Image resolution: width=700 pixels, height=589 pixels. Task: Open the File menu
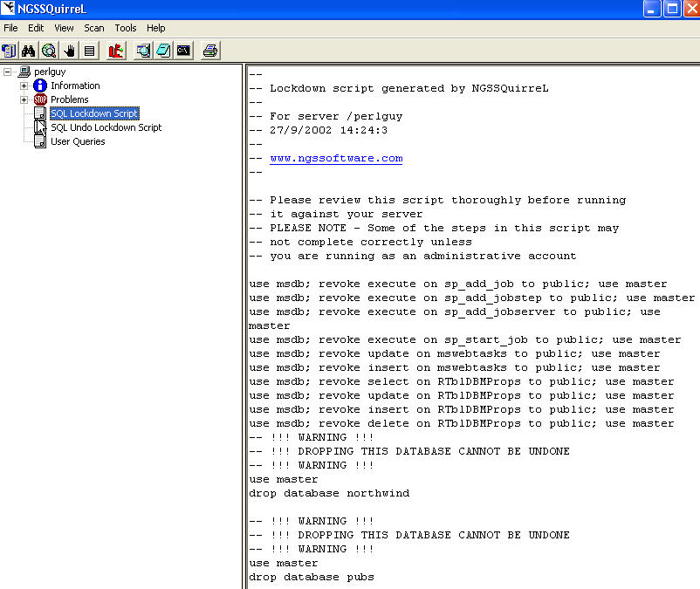coord(10,28)
